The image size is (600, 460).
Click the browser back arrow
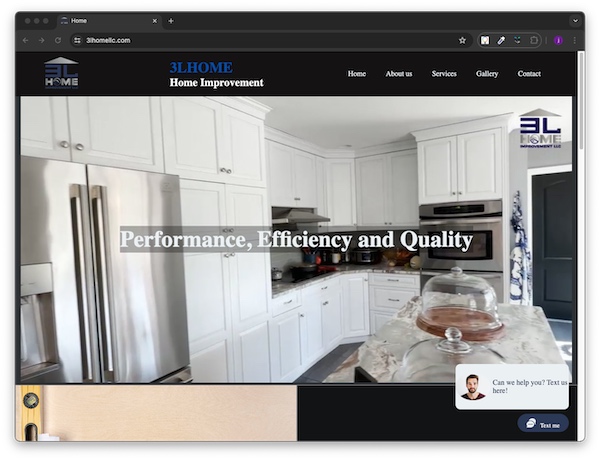coord(27,40)
